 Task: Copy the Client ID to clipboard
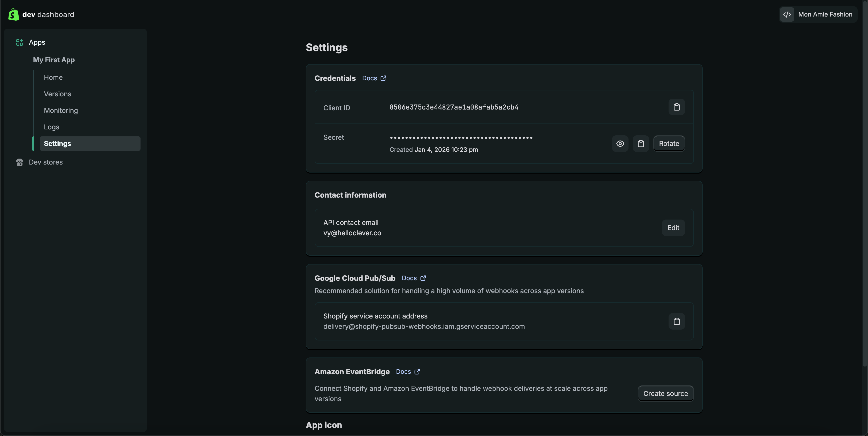(676, 107)
